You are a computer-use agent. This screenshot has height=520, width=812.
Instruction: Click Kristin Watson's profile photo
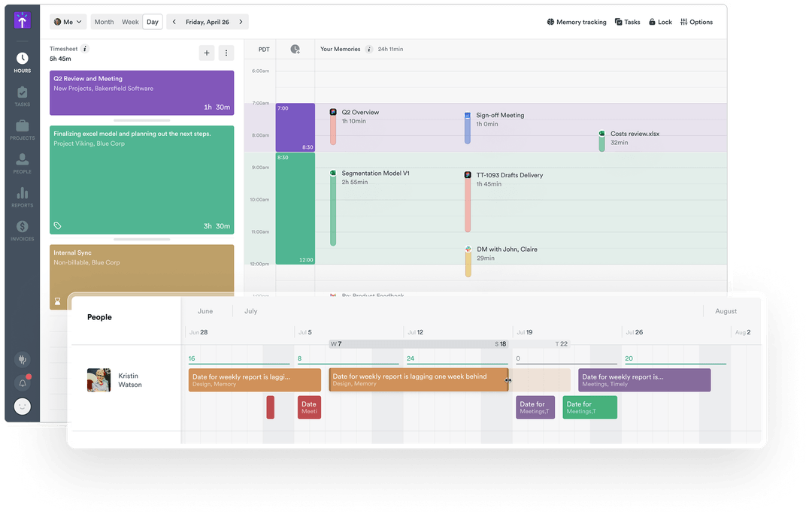coord(98,380)
